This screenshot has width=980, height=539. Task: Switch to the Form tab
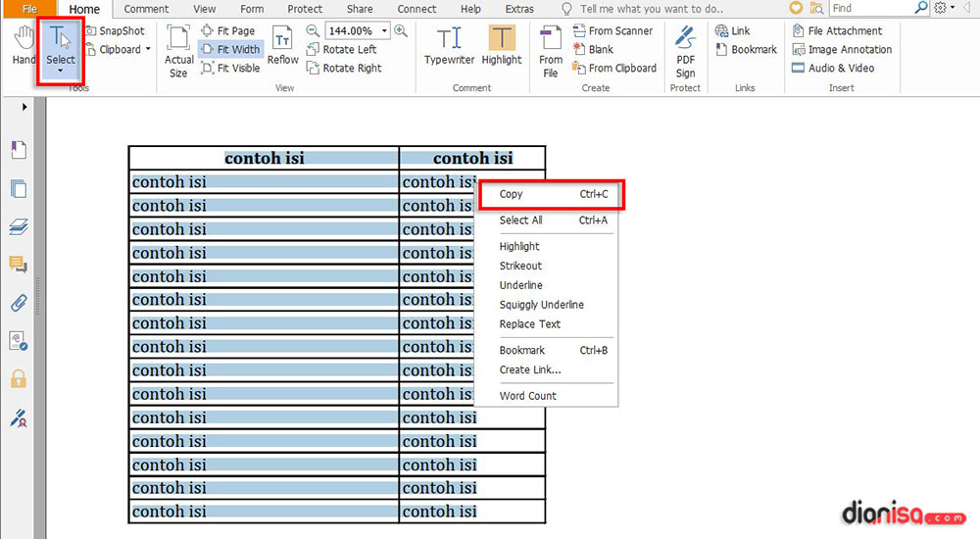252,9
